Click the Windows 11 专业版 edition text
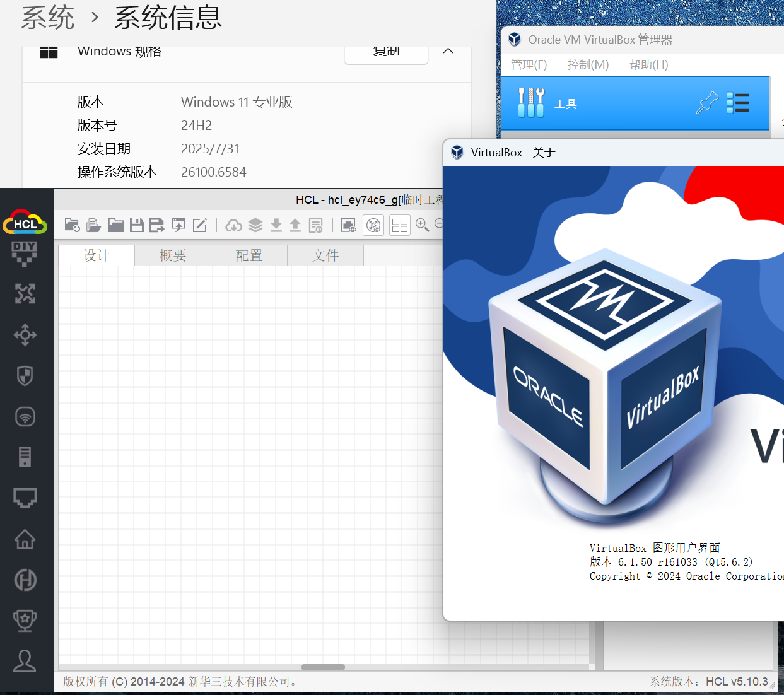Screen dimensions: 784x695 (237, 102)
